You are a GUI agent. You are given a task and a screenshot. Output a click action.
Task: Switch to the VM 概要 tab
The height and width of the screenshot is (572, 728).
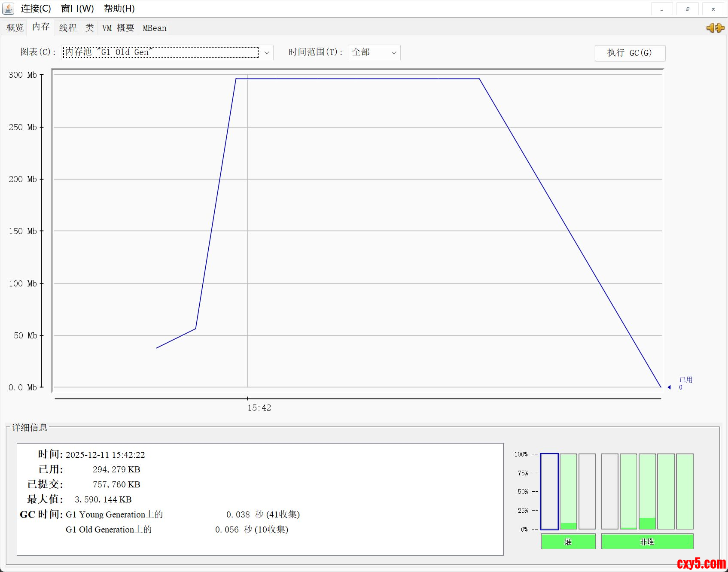(118, 28)
